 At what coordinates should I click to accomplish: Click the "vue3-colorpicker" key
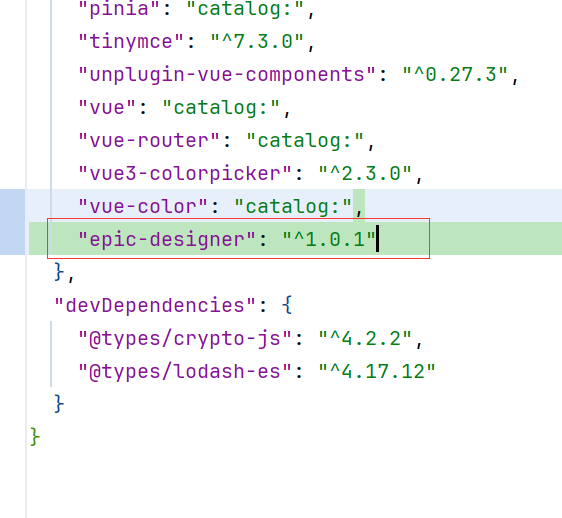185,174
